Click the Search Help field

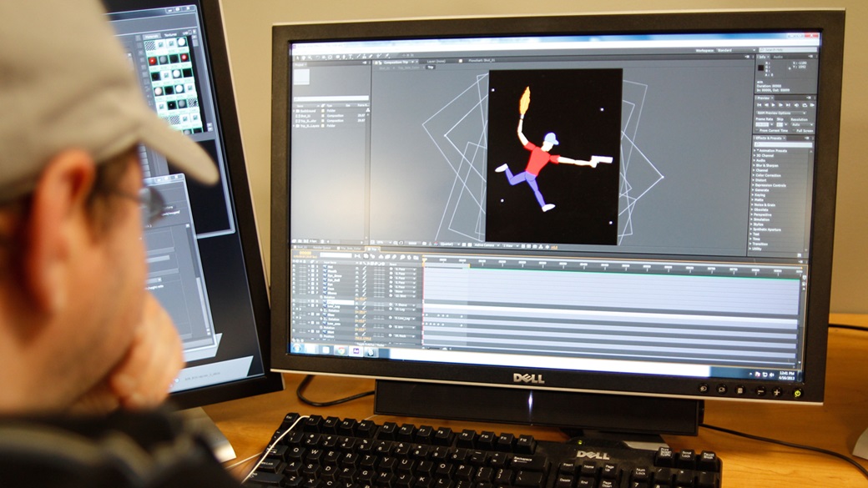[788, 50]
